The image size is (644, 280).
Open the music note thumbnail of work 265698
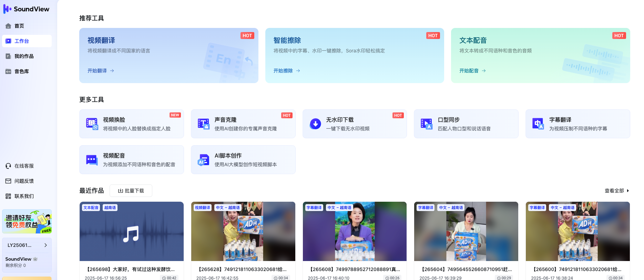(132, 231)
